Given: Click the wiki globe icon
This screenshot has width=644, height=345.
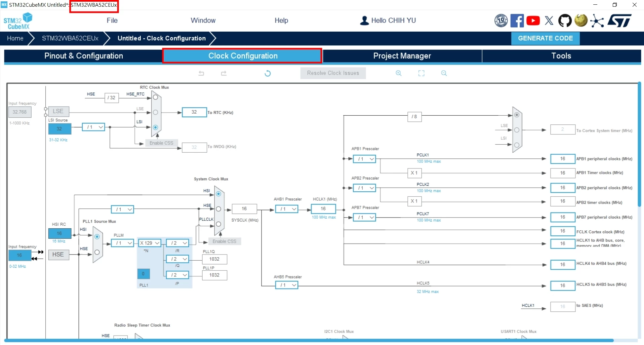Looking at the screenshot, I should tap(581, 21).
